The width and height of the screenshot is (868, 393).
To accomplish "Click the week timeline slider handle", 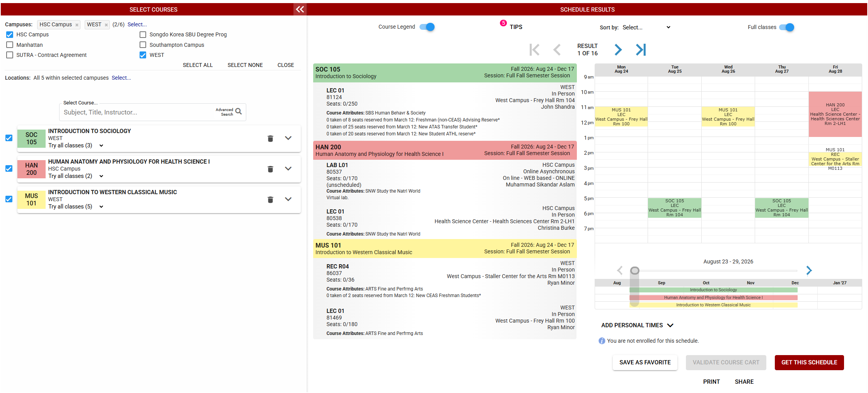I will coord(634,270).
